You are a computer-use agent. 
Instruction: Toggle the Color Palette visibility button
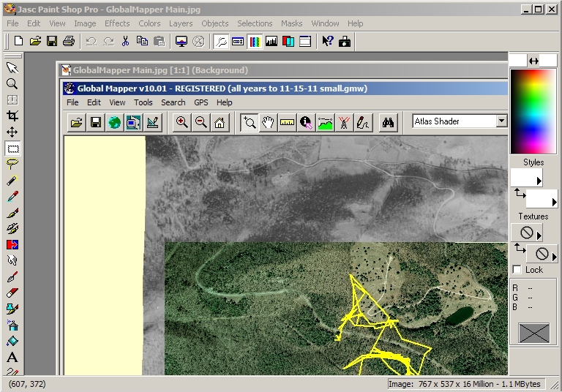[x=255, y=41]
